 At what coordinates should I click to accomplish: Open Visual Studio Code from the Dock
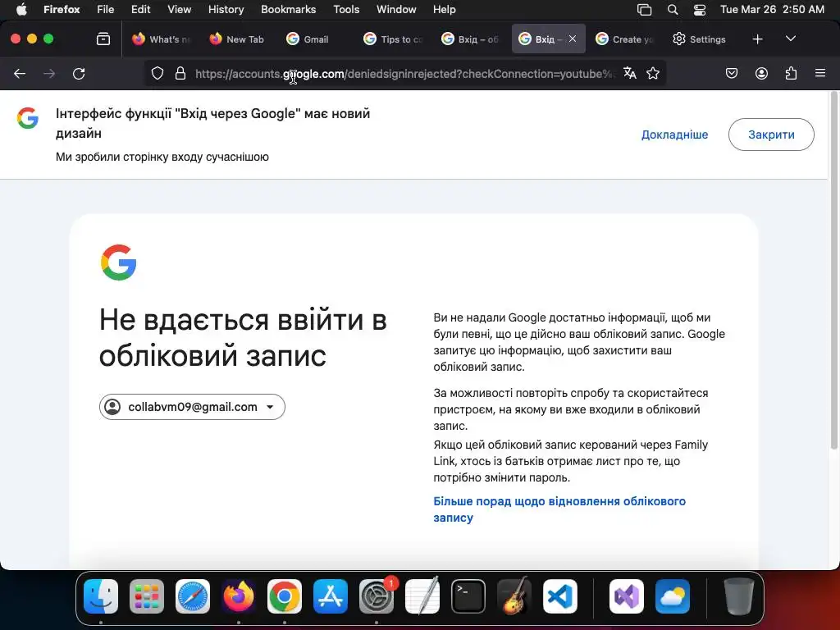(560, 596)
